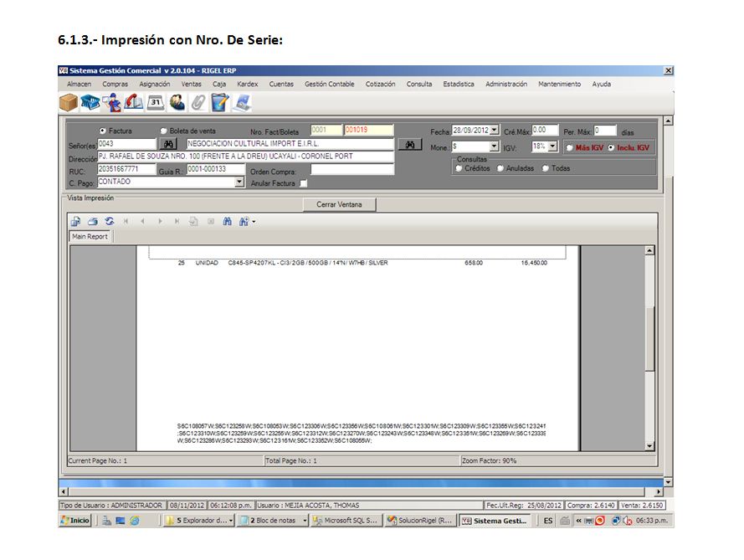Click the refresh icon in the report toolbar

click(109, 221)
